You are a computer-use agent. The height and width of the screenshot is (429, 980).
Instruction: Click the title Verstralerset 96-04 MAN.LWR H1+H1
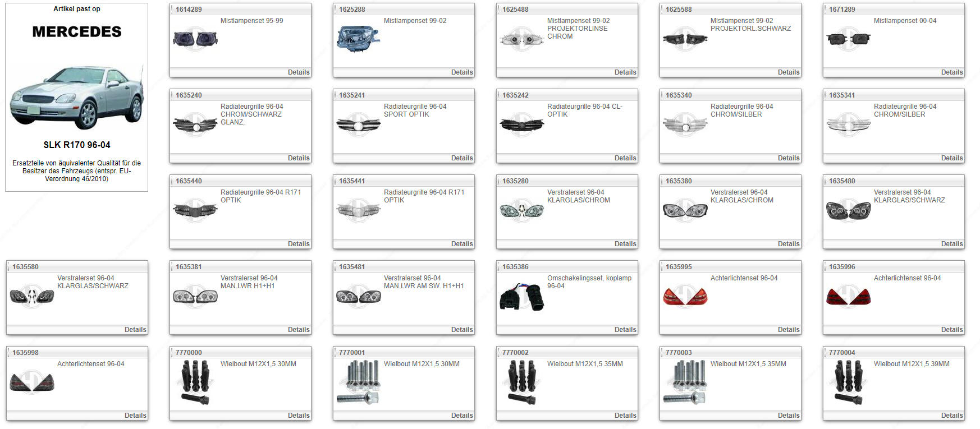click(249, 282)
